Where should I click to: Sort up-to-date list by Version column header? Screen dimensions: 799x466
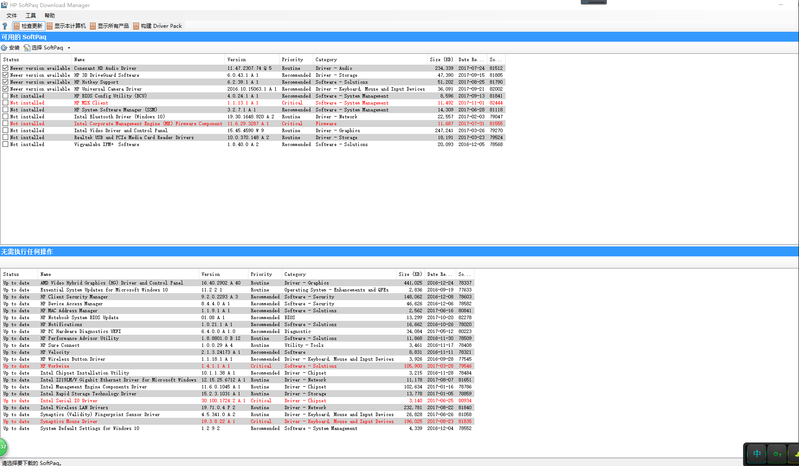[x=210, y=274]
